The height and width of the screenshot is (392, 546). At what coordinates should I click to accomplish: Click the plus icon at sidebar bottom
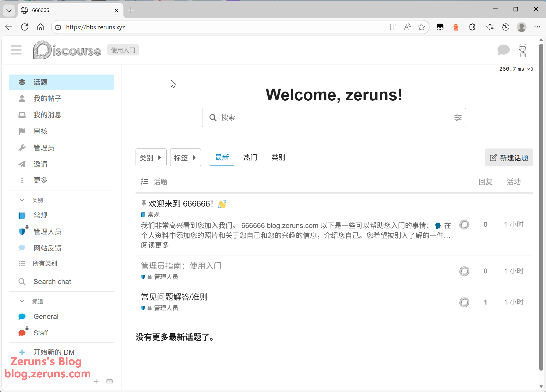(x=96, y=381)
